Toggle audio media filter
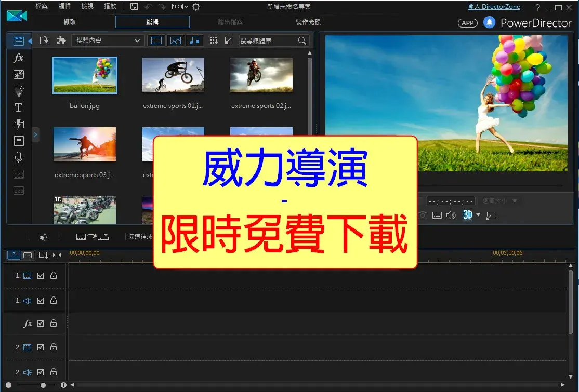 [x=194, y=40]
